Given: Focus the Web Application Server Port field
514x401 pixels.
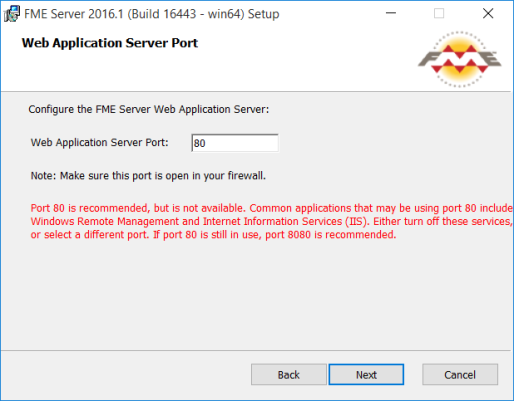Looking at the screenshot, I should click(235, 143).
